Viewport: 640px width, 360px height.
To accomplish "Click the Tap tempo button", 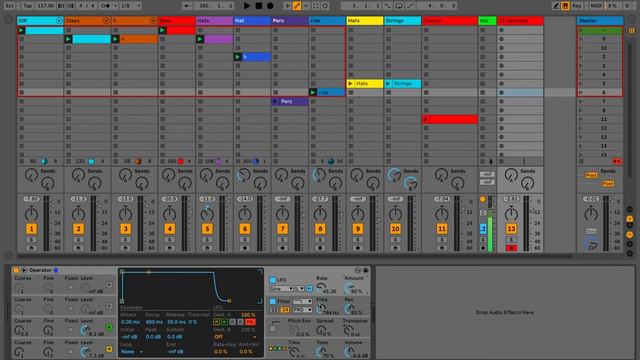I will [x=27, y=6].
